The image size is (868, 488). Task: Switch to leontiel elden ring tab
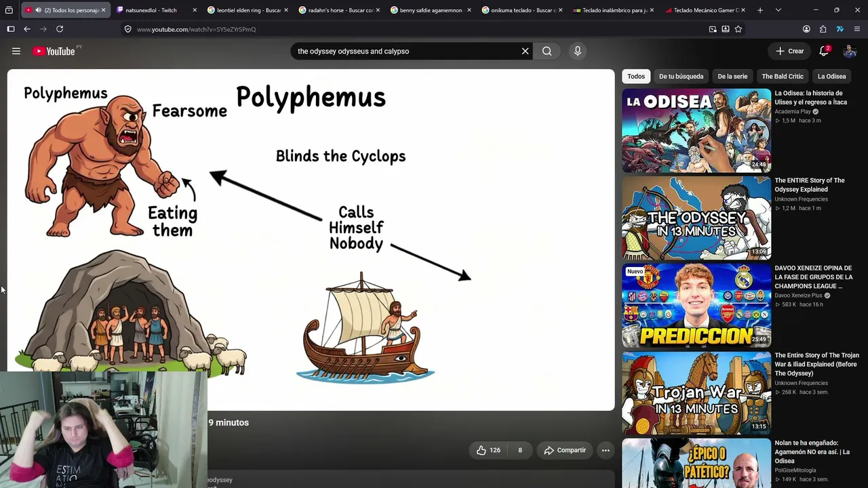(x=248, y=10)
